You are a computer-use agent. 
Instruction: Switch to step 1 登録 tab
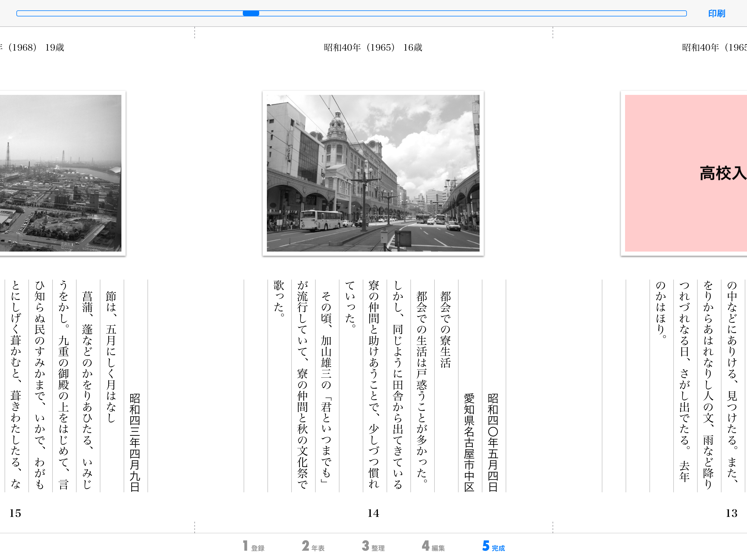254,546
